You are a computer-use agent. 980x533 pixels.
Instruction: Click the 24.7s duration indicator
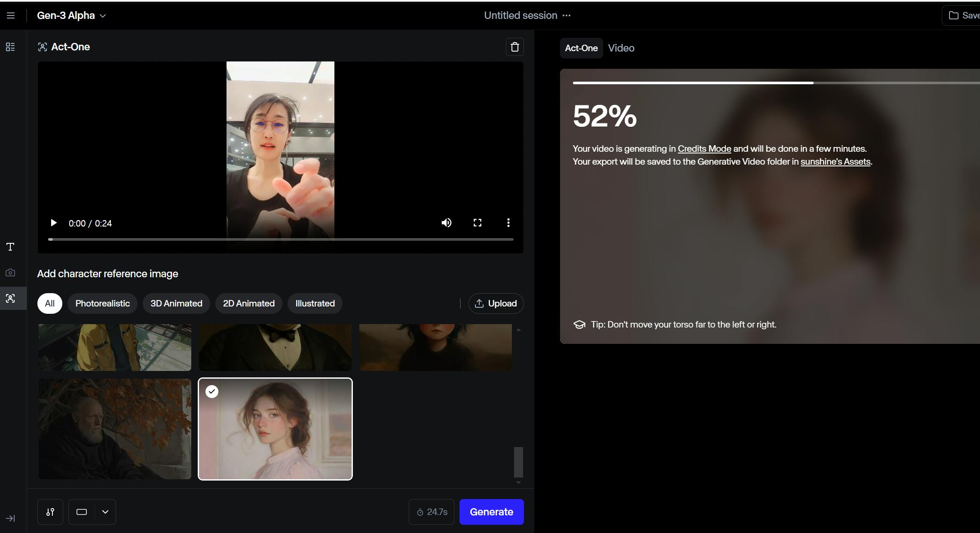pyautogui.click(x=432, y=512)
